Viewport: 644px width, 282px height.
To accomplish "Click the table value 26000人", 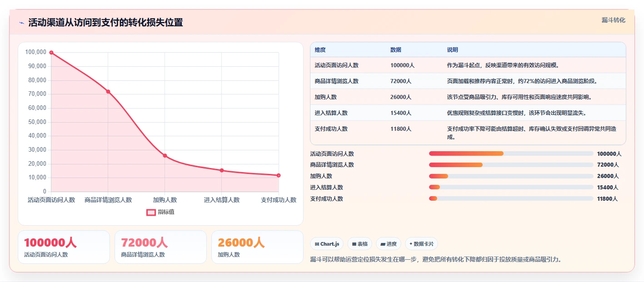I will coord(401,97).
